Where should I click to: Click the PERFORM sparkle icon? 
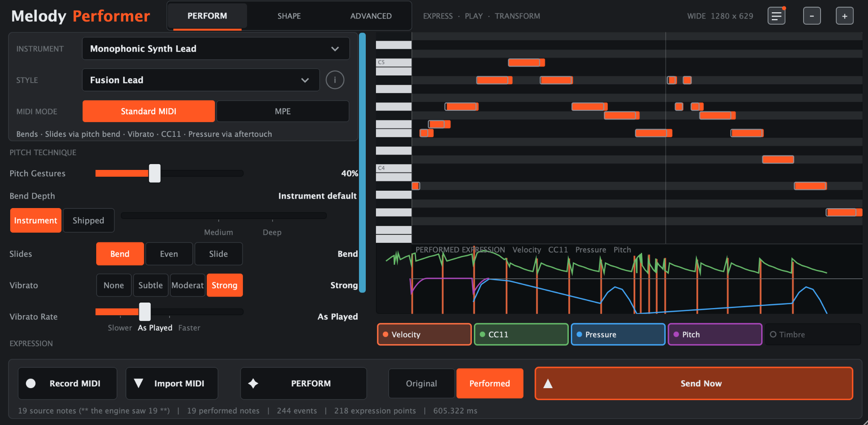point(253,383)
